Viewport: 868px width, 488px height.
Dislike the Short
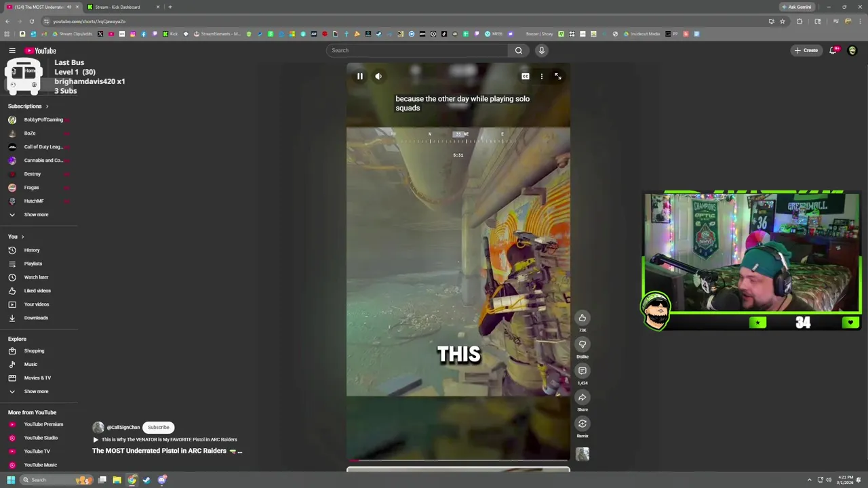pyautogui.click(x=583, y=344)
